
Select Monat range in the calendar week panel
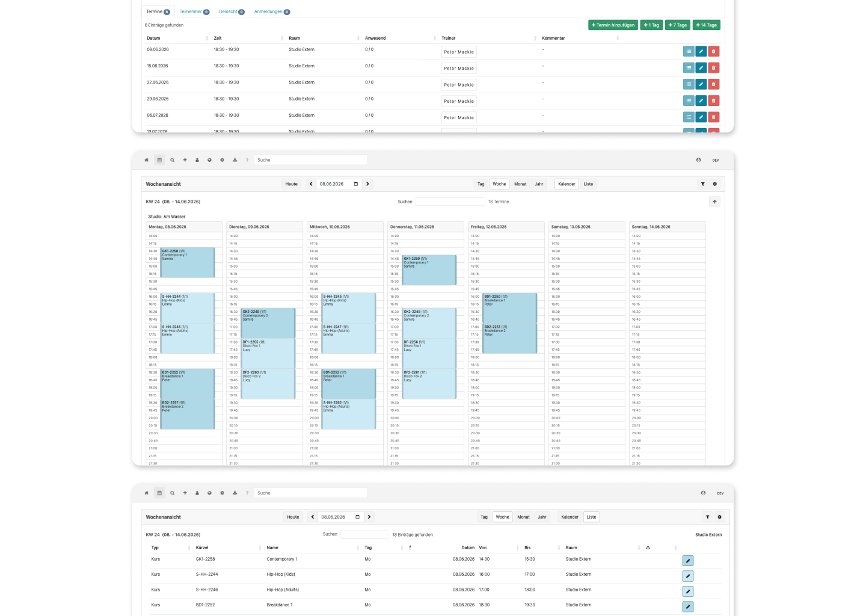520,184
